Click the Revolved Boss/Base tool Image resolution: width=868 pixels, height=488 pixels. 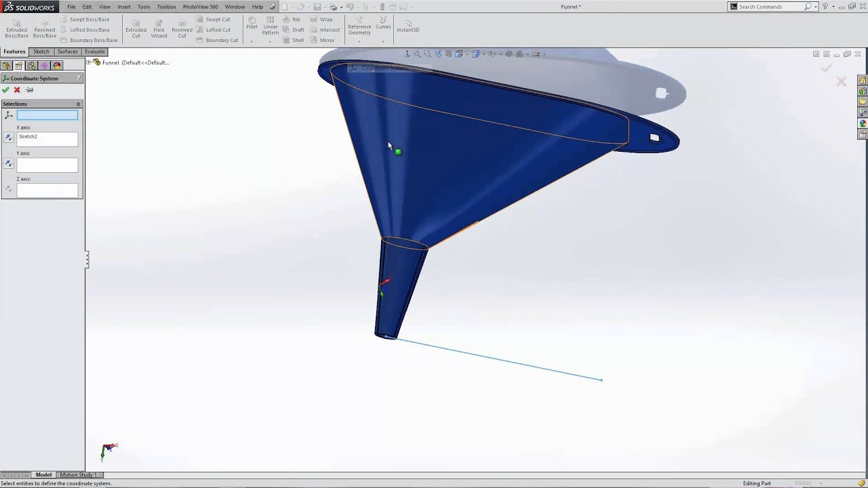coord(45,28)
